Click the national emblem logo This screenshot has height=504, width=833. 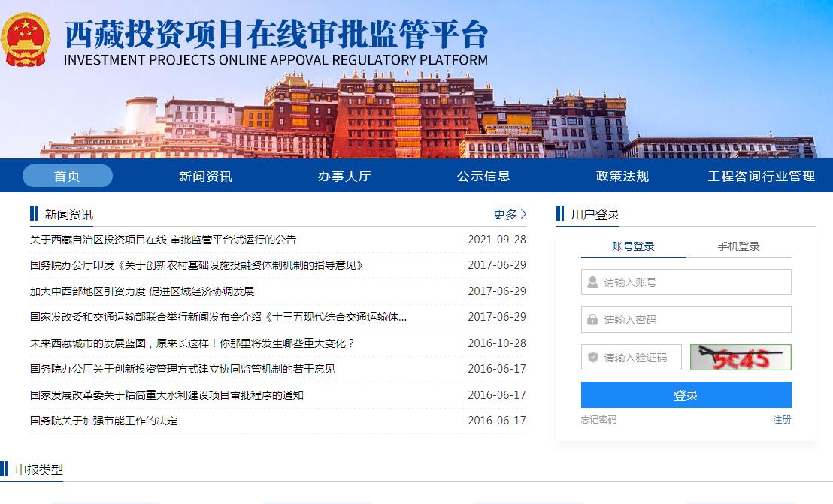click(x=26, y=39)
